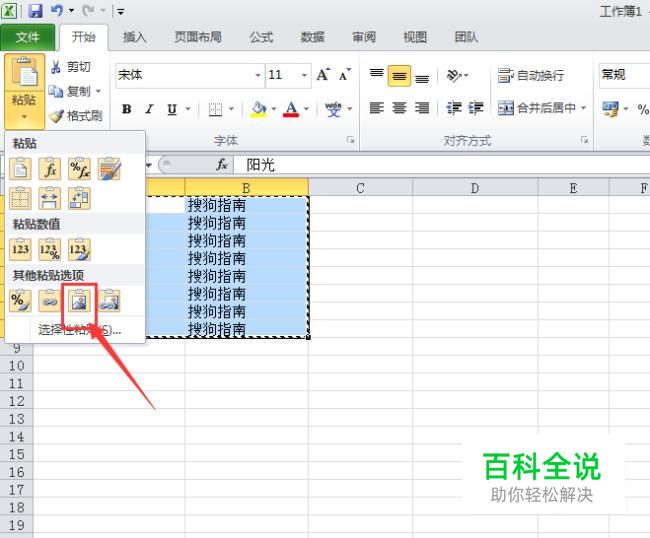The height and width of the screenshot is (538, 650).
Task: Increase font size with large A button
Action: point(323,75)
